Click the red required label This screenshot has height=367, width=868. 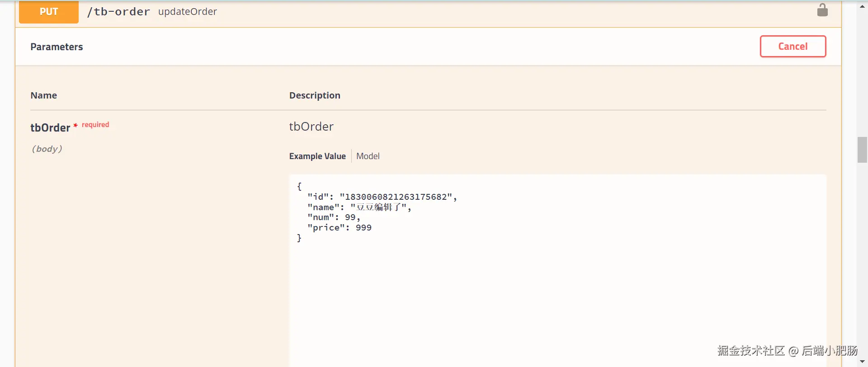(95, 125)
